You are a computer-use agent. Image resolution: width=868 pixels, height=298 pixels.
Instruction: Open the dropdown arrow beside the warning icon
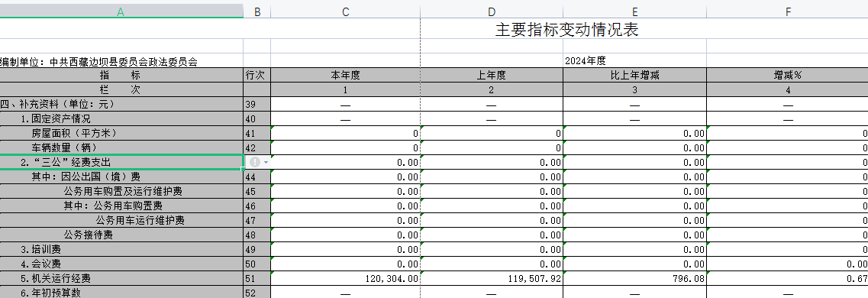point(266,162)
